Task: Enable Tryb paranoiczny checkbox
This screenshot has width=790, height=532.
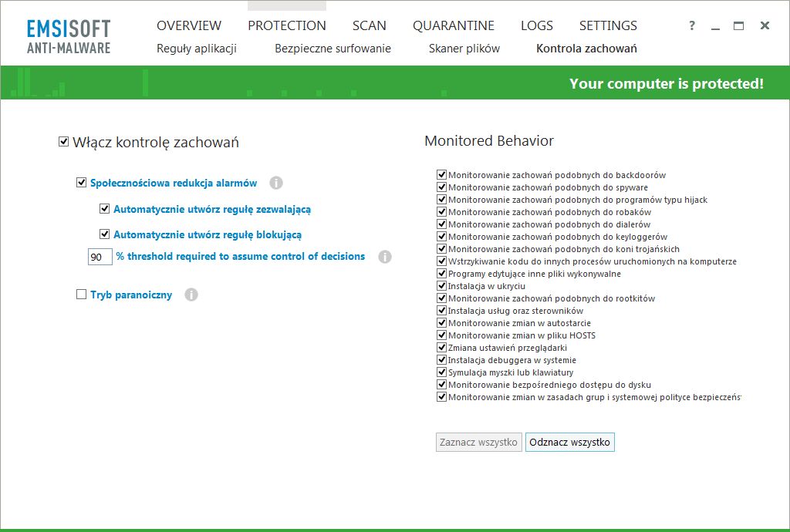Action: pos(81,295)
